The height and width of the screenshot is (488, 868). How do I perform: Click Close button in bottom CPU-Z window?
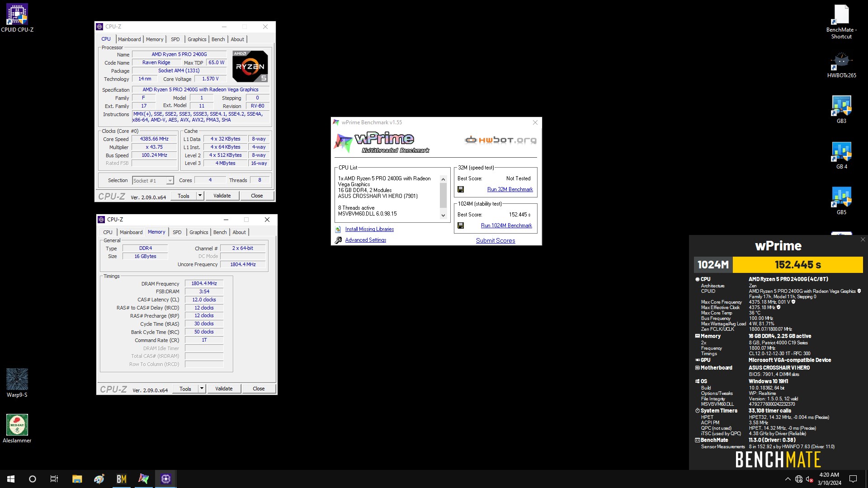coord(259,389)
